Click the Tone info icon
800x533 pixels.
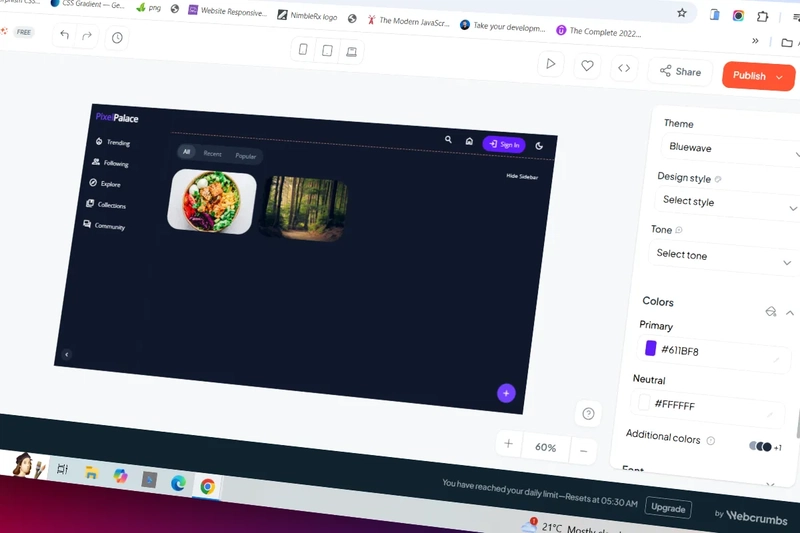(679, 230)
